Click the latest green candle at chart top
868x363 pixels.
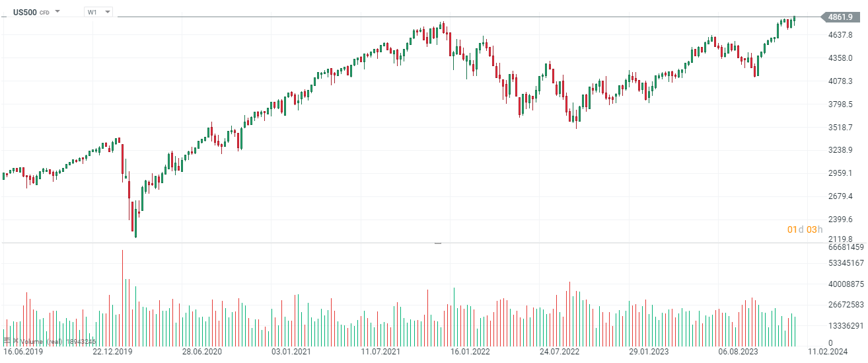[x=794, y=20]
